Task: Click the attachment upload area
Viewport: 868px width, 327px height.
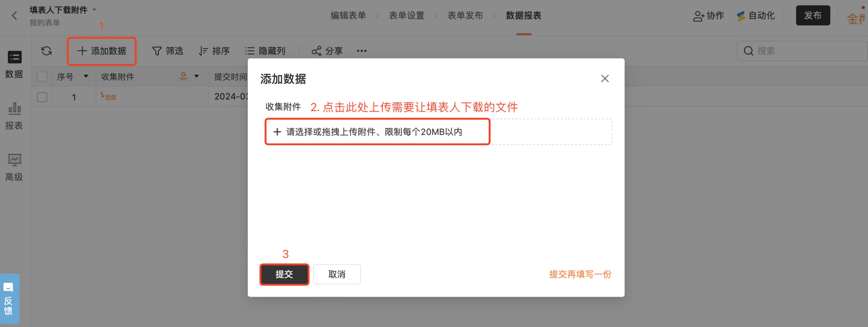Action: (x=438, y=132)
